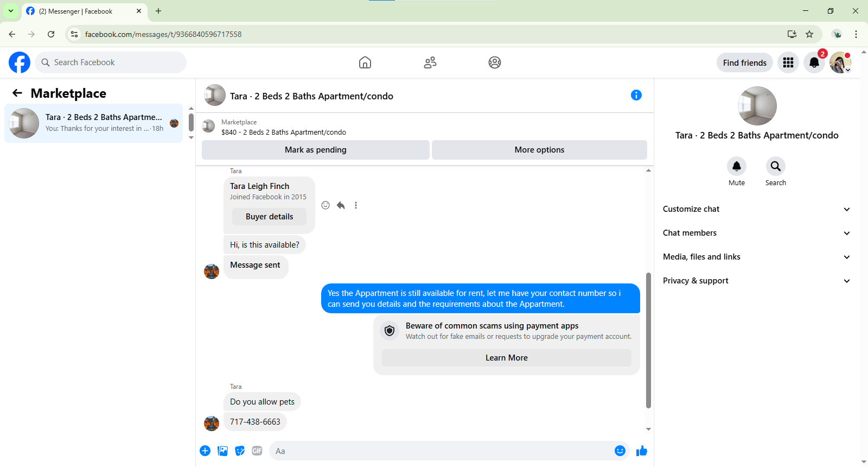Click More options button
The height and width of the screenshot is (467, 868).
coord(539,150)
